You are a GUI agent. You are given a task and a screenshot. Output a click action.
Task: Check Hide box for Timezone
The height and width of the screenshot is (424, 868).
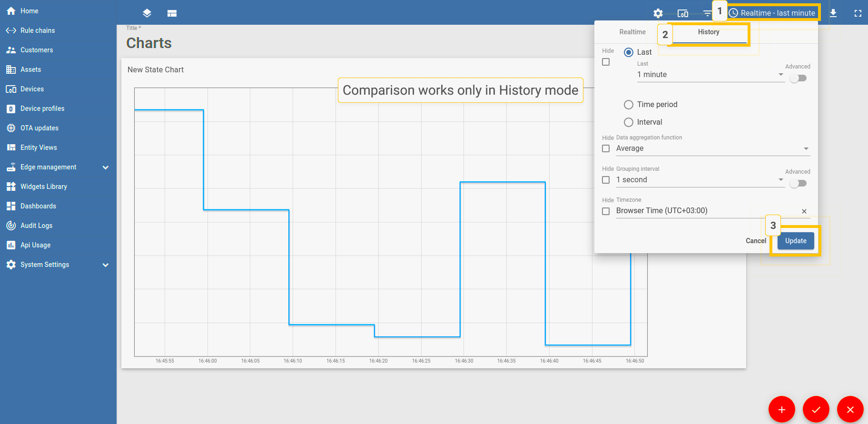pos(606,211)
